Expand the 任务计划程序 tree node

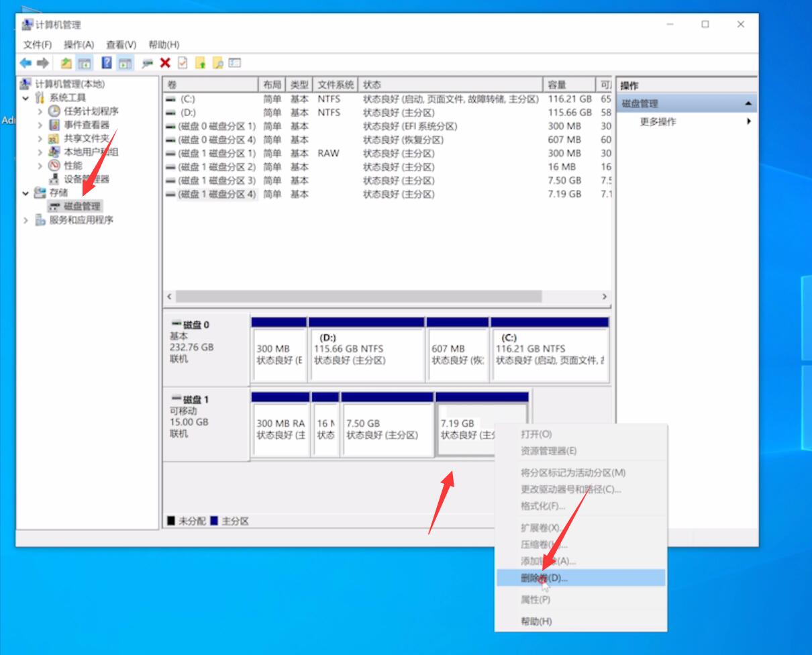[x=40, y=111]
